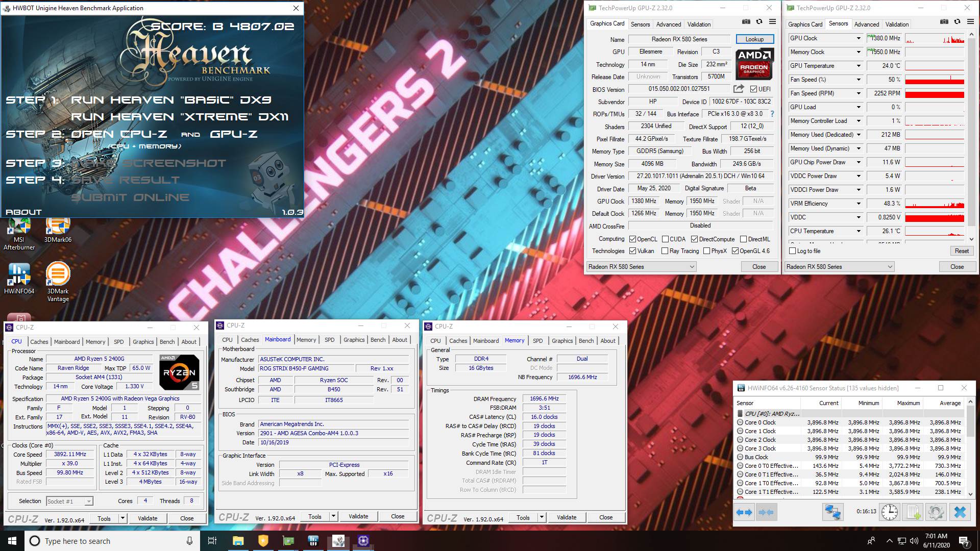Open 3DMark Vantage desktop shortcut
Viewport: 980px width, 551px height.
(x=58, y=282)
